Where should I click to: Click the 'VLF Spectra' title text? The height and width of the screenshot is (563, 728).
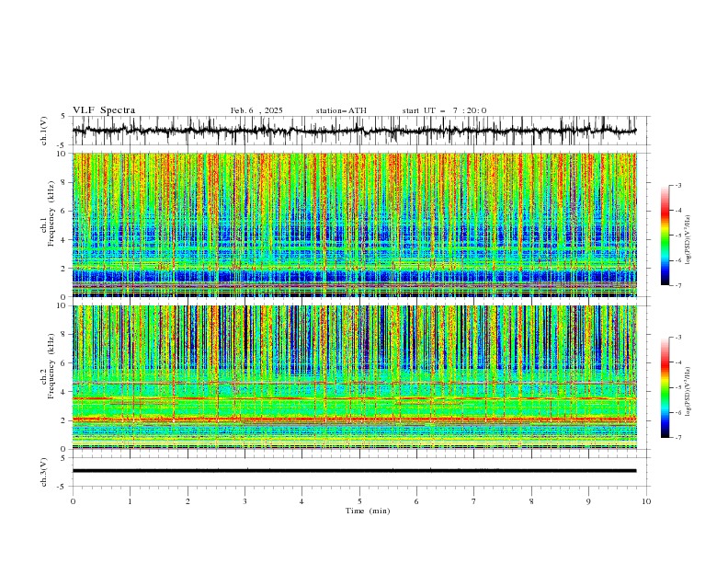pyautogui.click(x=104, y=110)
